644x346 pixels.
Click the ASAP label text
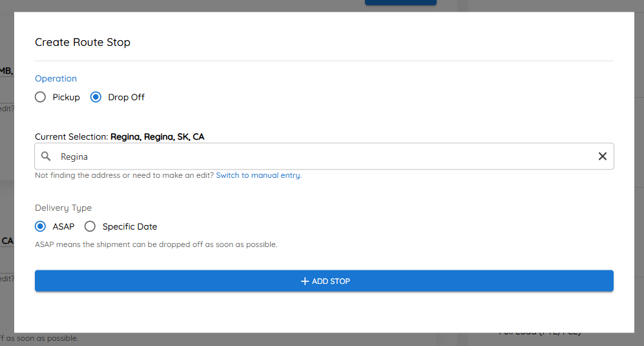63,227
